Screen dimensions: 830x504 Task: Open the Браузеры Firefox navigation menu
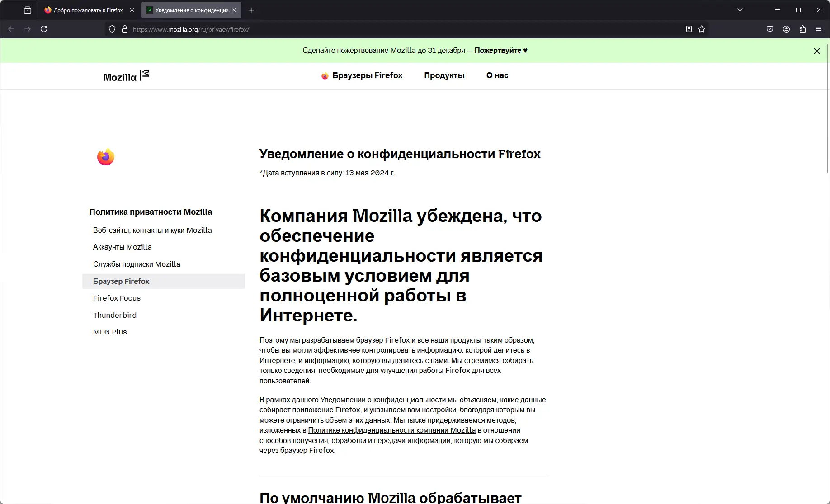pyautogui.click(x=367, y=75)
